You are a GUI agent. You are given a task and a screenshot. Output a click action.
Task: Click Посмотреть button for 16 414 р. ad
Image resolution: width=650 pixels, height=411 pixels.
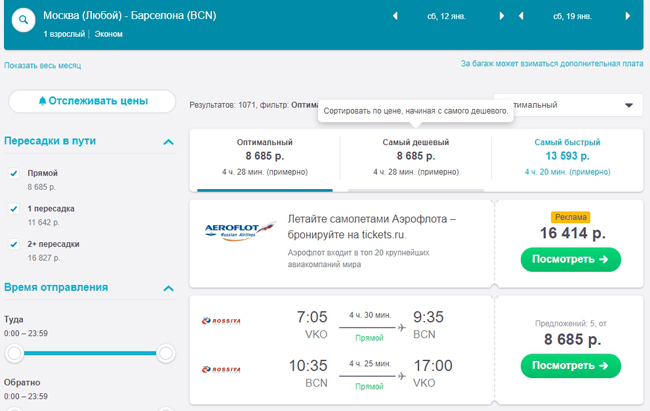point(570,260)
